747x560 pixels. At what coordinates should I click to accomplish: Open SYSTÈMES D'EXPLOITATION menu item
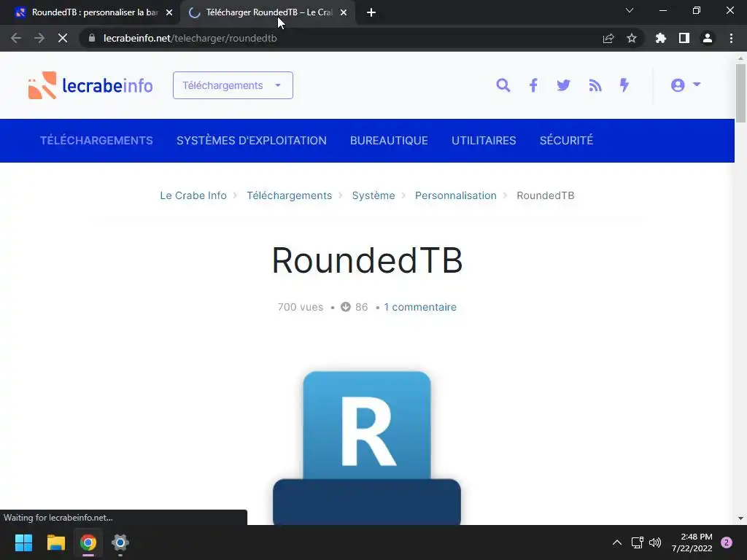tap(252, 141)
